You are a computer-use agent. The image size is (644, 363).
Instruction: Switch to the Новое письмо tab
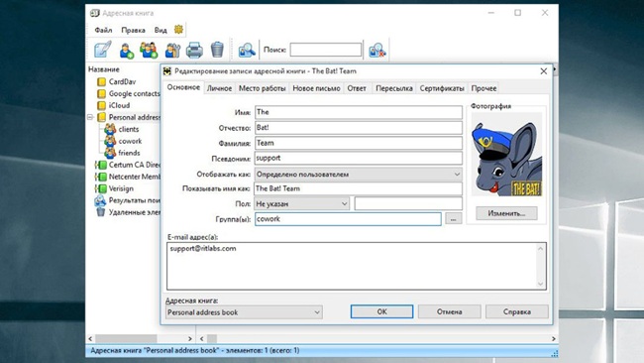[316, 88]
